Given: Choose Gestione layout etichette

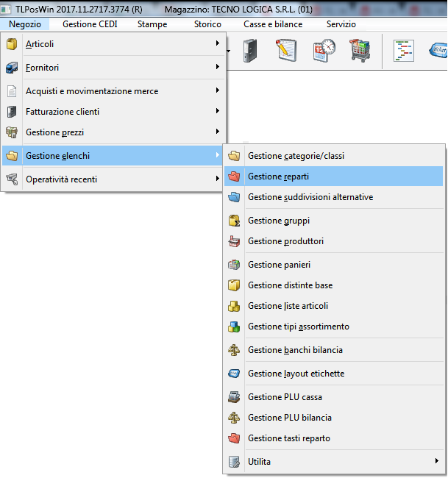Looking at the screenshot, I should pyautogui.click(x=296, y=374).
